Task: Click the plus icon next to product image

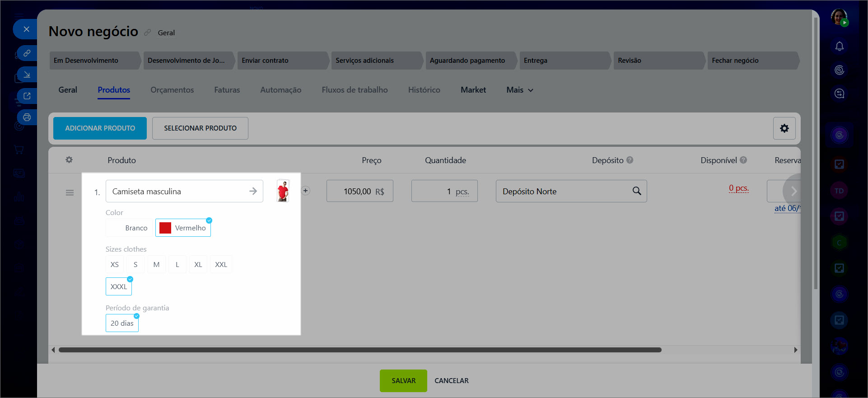Action: 306,191
